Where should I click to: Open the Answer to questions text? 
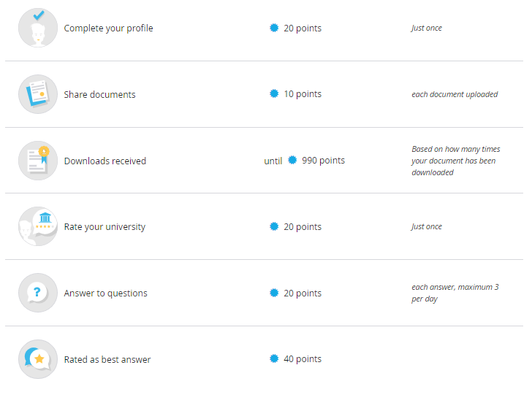[106, 293]
